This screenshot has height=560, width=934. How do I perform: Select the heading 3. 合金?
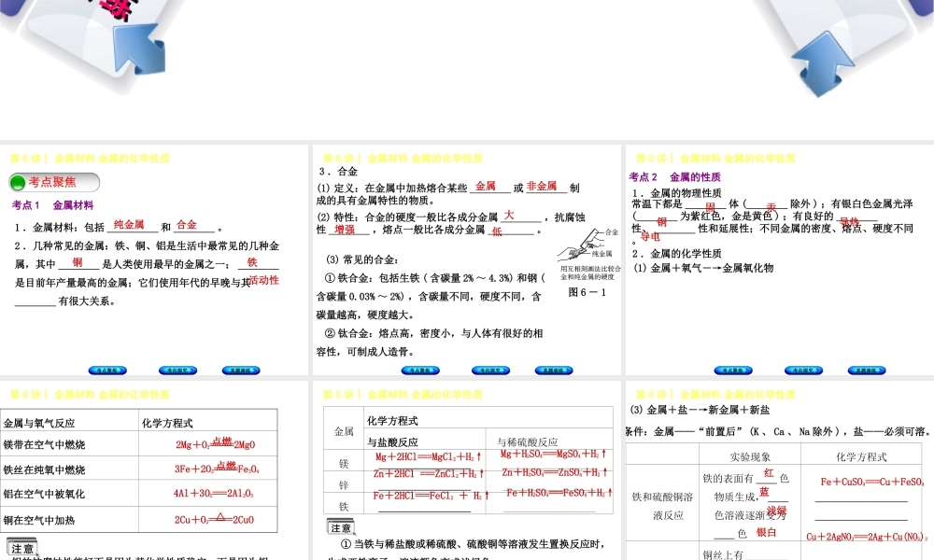coord(338,172)
